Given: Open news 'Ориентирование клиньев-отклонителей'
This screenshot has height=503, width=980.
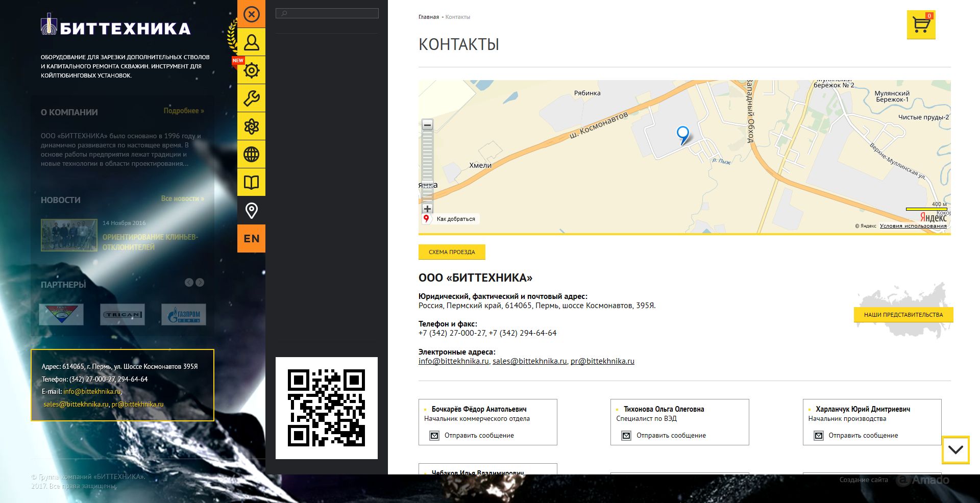Looking at the screenshot, I should tap(150, 242).
